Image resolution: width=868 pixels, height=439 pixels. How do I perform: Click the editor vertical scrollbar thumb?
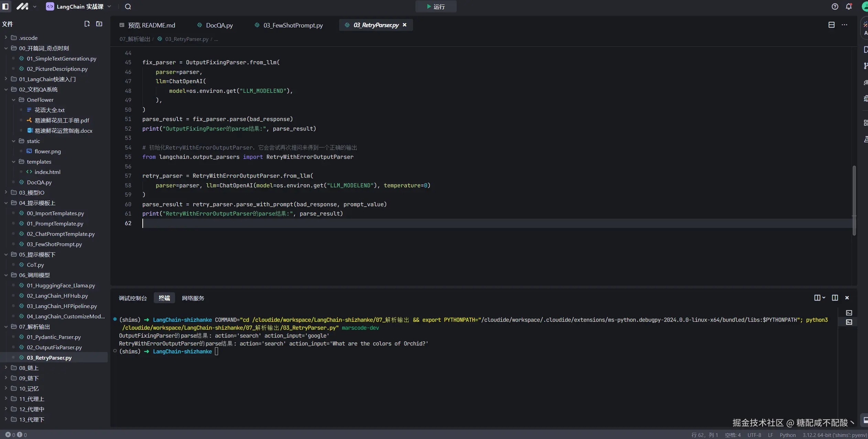pos(854,200)
